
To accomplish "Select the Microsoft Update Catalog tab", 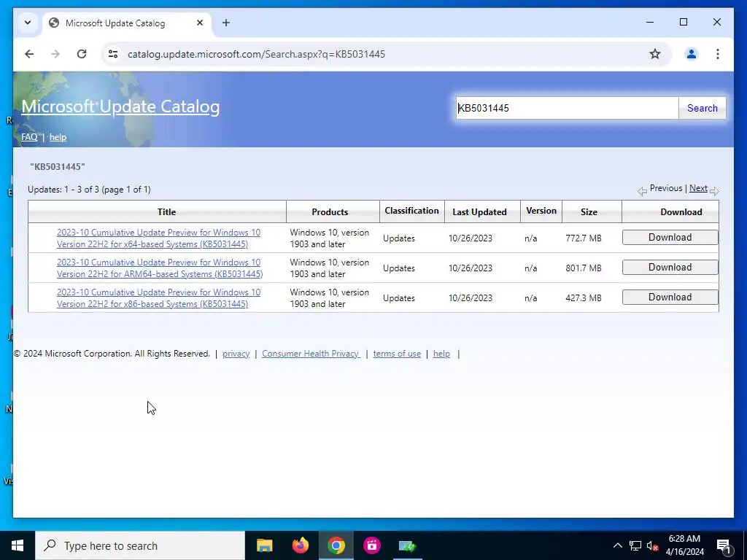I will click(x=127, y=23).
